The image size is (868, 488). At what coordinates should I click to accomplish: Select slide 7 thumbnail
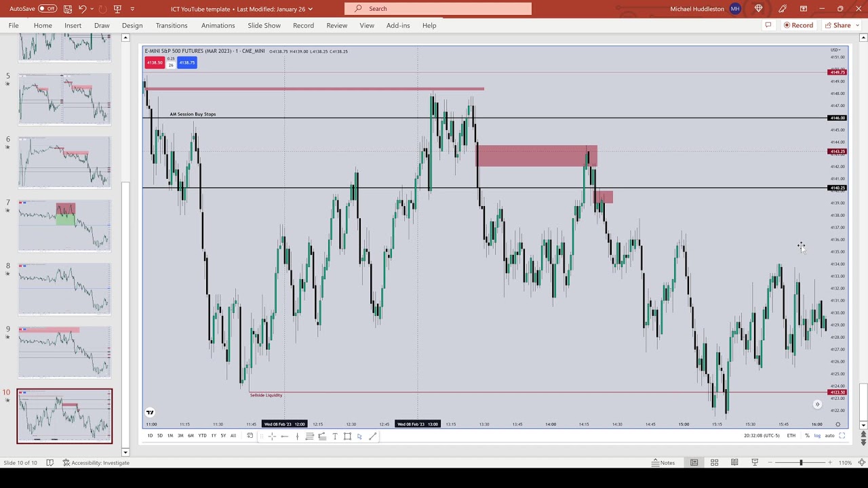(x=64, y=226)
